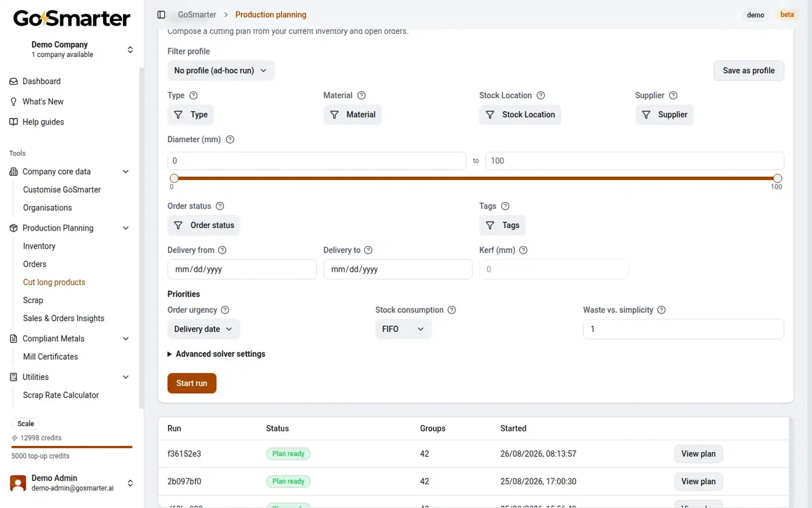Click the Order status help icon
812x508 pixels.
tap(220, 206)
